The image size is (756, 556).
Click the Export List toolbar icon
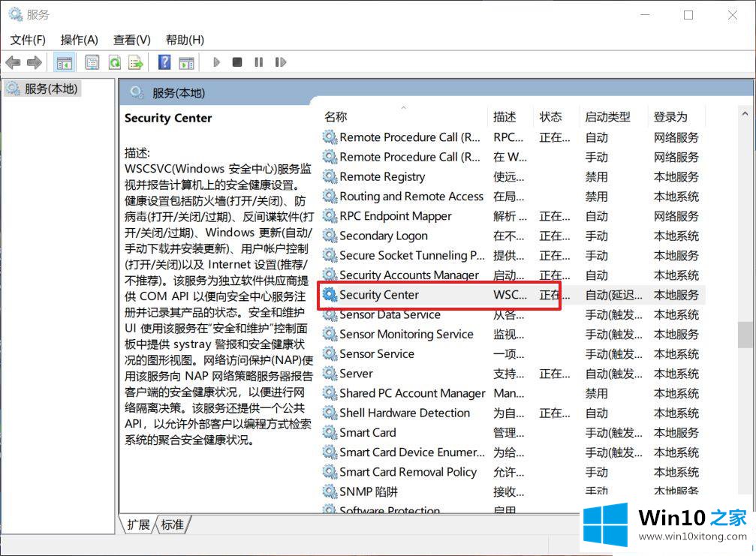click(x=135, y=62)
